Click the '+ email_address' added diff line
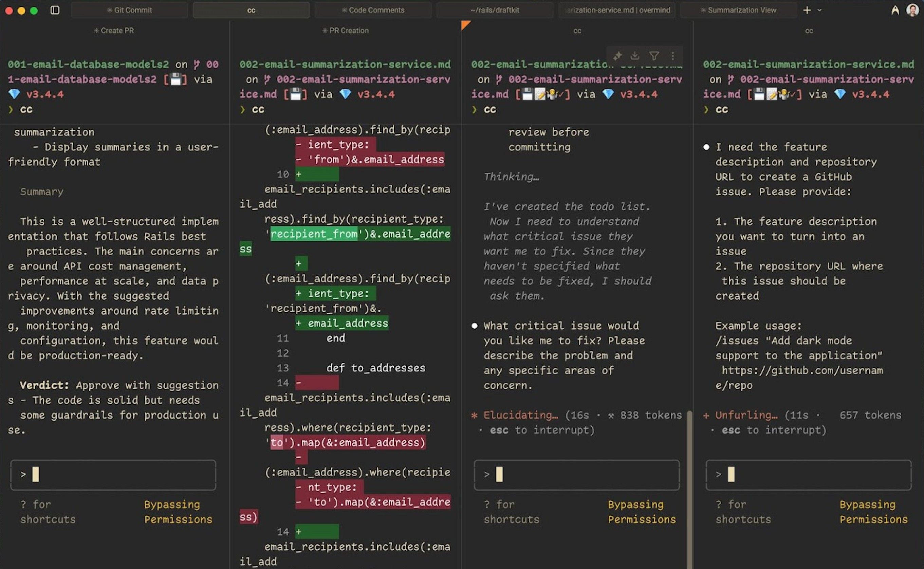Viewport: 924px width, 569px height. 342,323
